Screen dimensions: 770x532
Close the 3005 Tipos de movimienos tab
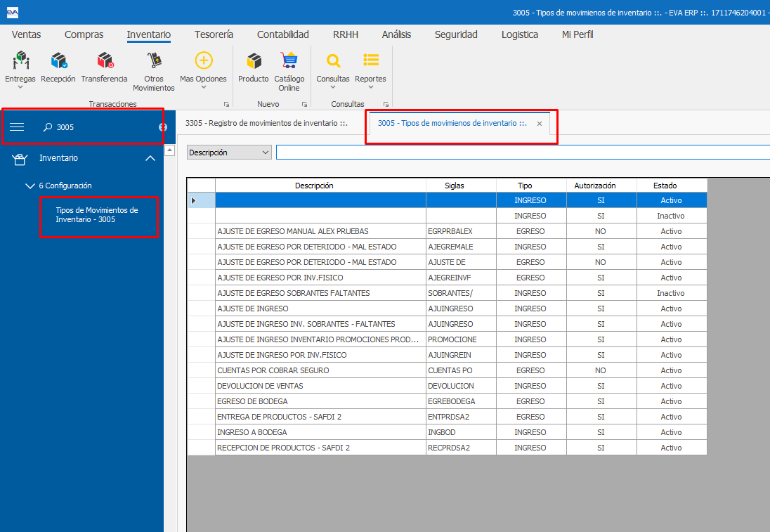point(540,124)
